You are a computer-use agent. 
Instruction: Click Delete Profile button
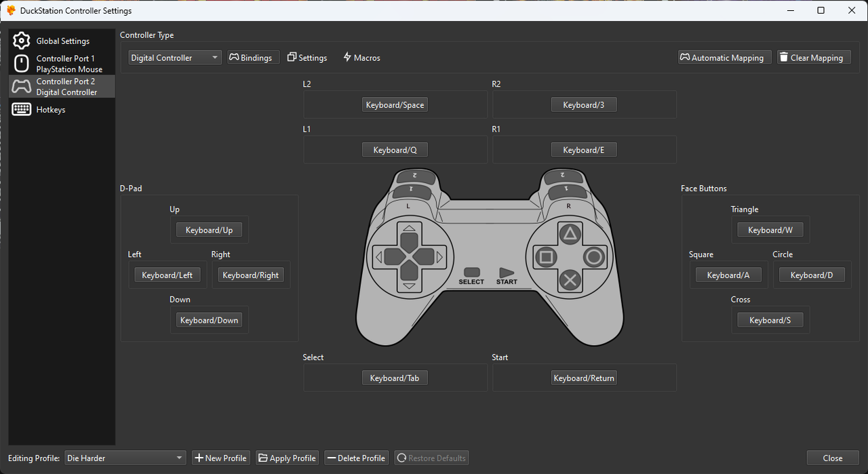tap(356, 458)
